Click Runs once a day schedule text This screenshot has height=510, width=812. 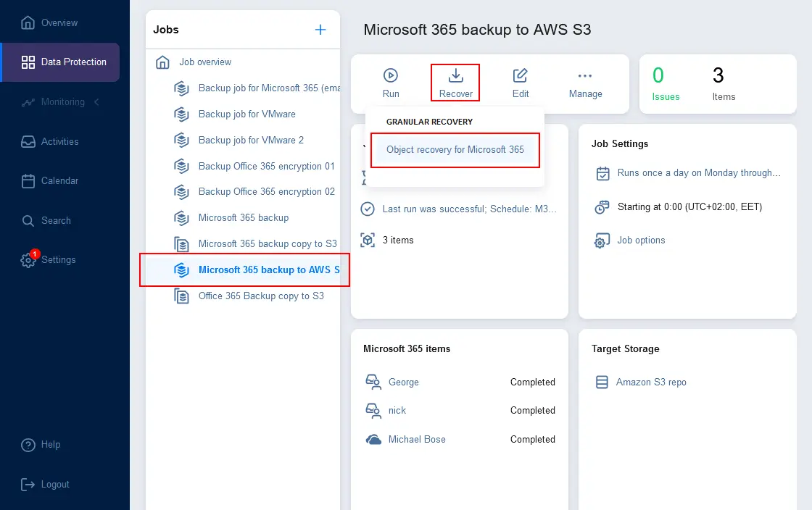tap(699, 172)
